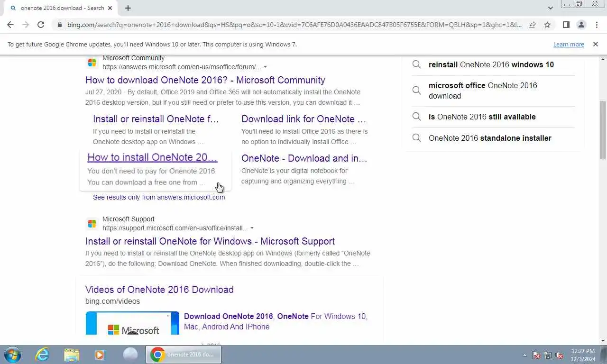
Task: Open Chrome profile menu
Action: tap(581, 25)
